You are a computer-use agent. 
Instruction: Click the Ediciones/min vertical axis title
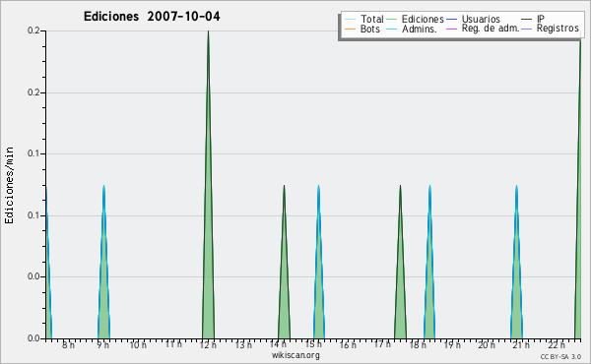coord(9,185)
